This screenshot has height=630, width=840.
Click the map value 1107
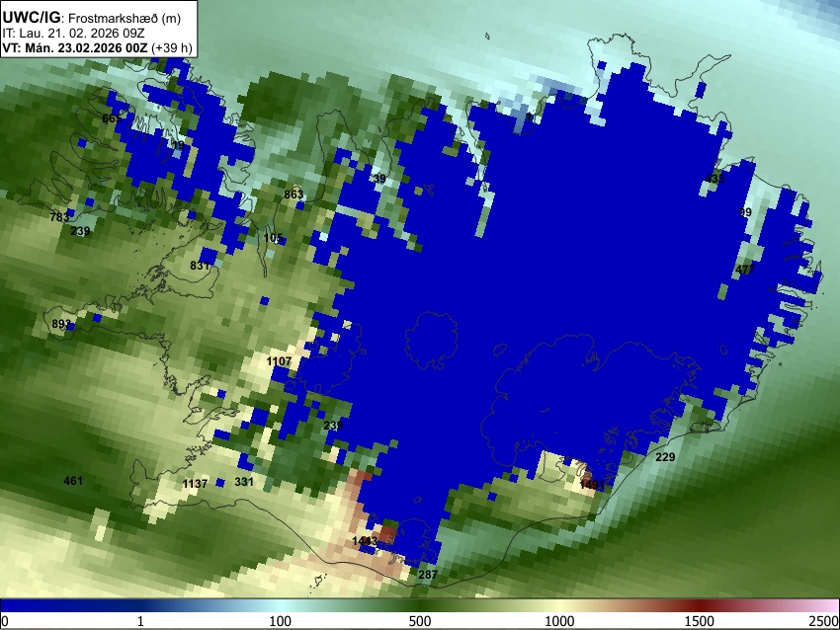pyautogui.click(x=279, y=361)
